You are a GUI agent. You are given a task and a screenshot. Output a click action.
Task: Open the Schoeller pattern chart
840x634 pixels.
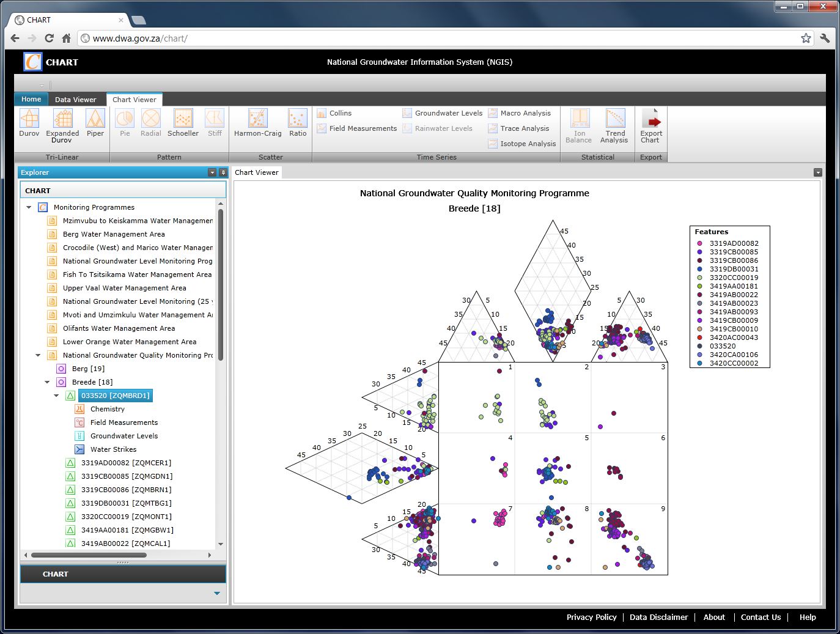183,123
